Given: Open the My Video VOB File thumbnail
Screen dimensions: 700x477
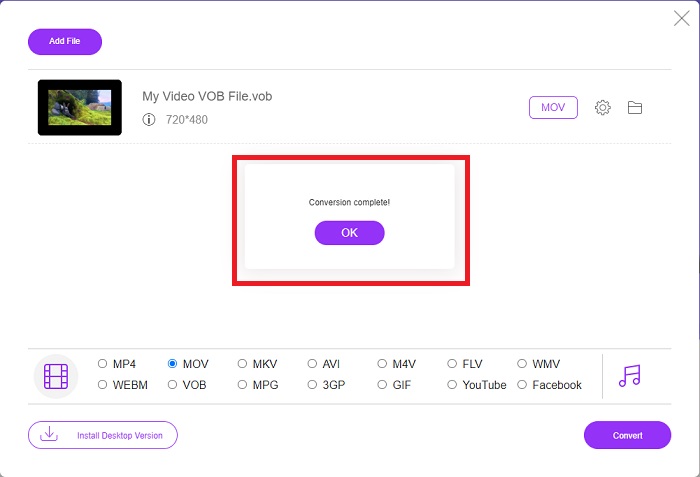Looking at the screenshot, I should coord(80,108).
